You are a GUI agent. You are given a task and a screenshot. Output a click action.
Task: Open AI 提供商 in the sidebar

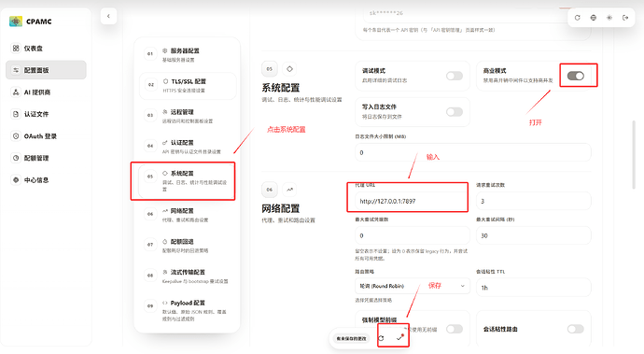coord(46,92)
